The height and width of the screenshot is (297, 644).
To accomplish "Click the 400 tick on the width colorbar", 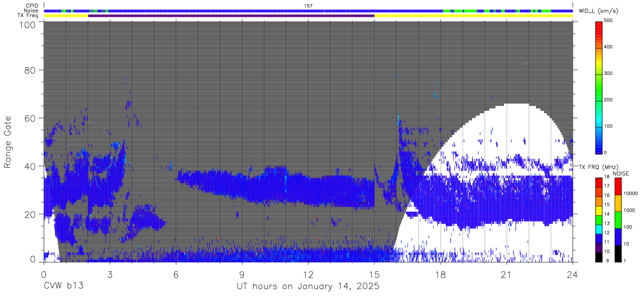I will point(608,47).
